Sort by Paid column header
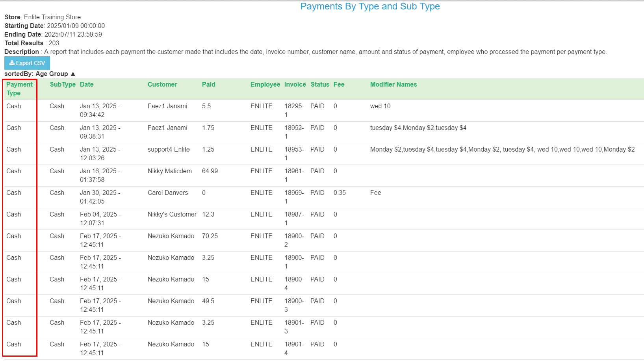644x361 pixels. tap(209, 85)
